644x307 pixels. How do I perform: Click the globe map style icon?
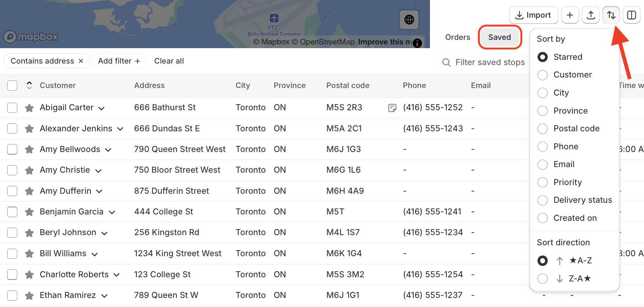(x=409, y=20)
